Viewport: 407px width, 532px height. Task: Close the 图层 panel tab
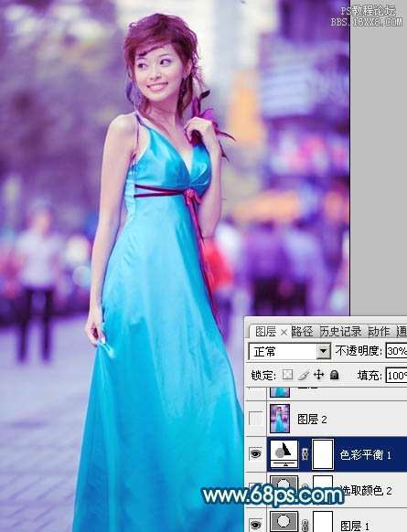pyautogui.click(x=284, y=333)
